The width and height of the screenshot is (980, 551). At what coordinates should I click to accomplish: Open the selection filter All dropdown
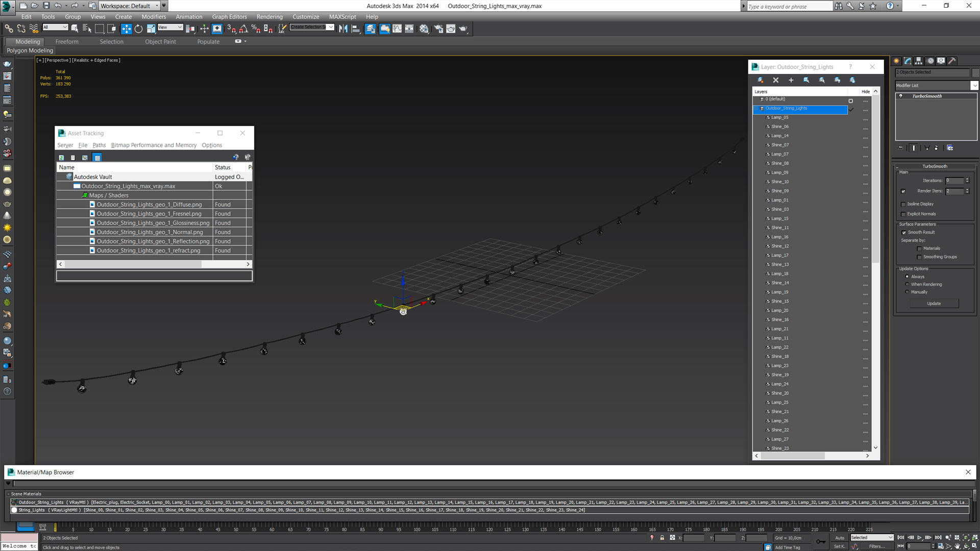click(55, 27)
